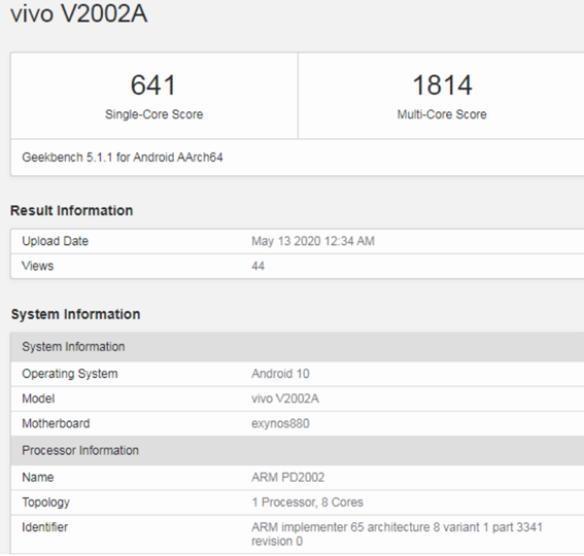Click the Processor Information table header

(297, 450)
